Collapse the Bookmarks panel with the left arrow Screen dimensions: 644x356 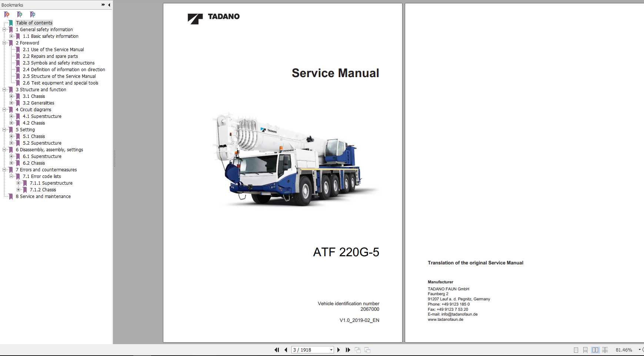pos(109,5)
